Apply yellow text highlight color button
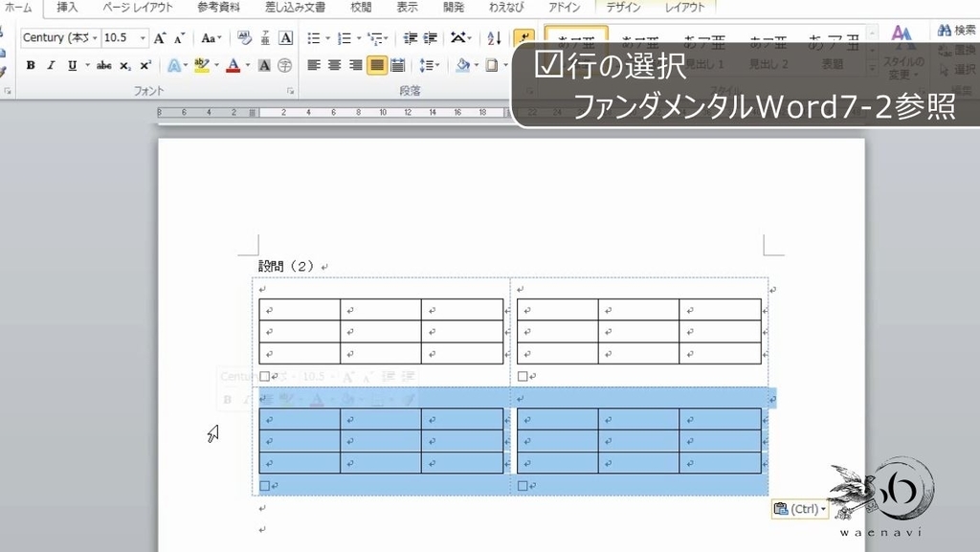This screenshot has height=552, width=980. coord(201,65)
